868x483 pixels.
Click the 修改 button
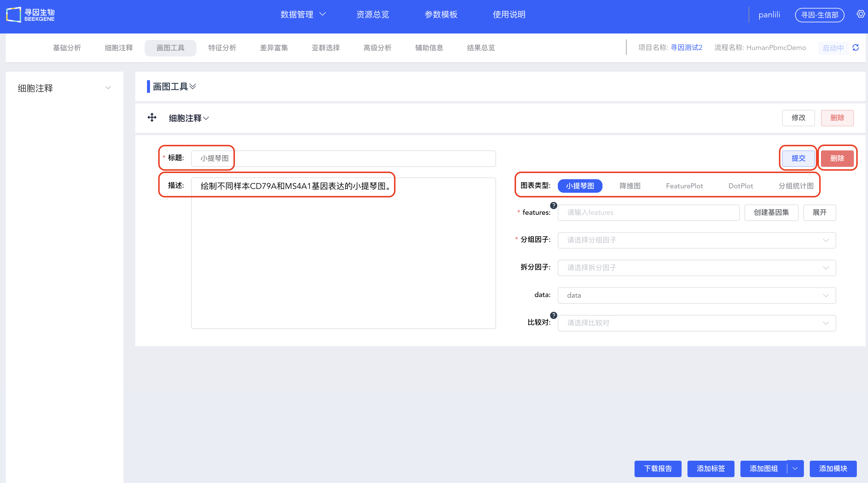click(798, 118)
